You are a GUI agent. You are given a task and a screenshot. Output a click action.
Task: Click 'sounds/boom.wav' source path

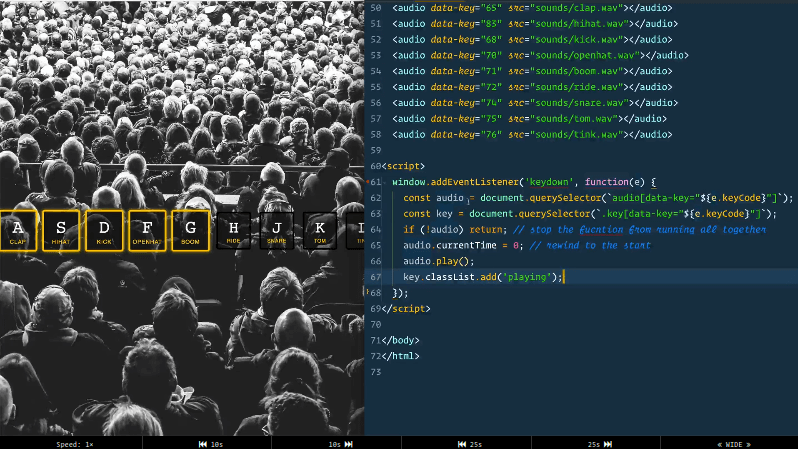[579, 71]
